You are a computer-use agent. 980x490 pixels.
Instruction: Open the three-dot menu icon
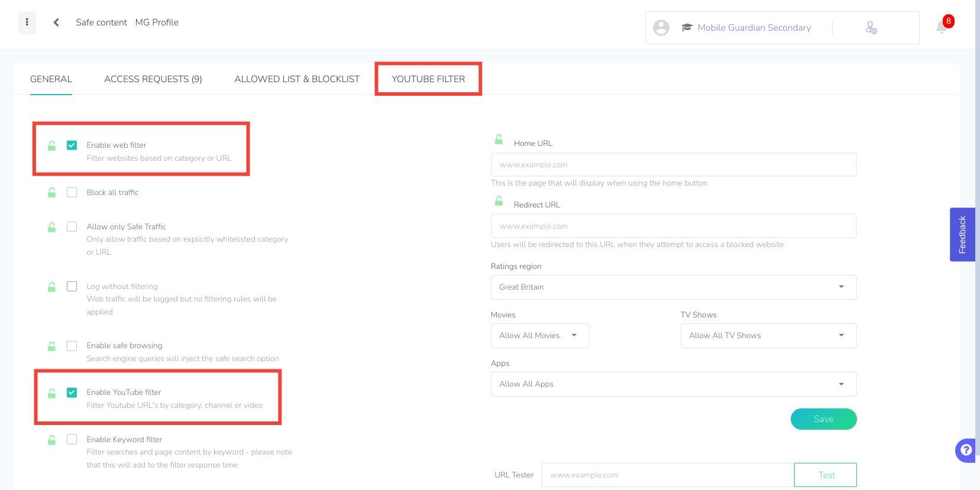(27, 22)
